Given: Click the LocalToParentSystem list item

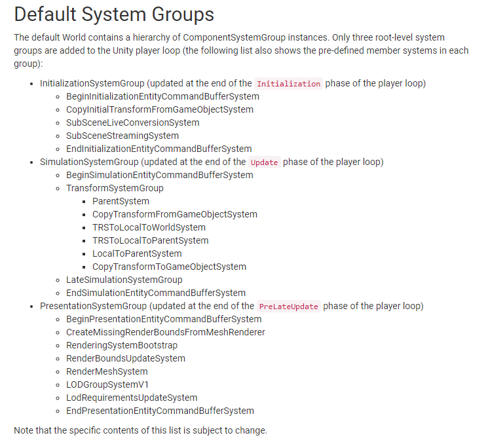Looking at the screenshot, I should (x=137, y=253).
